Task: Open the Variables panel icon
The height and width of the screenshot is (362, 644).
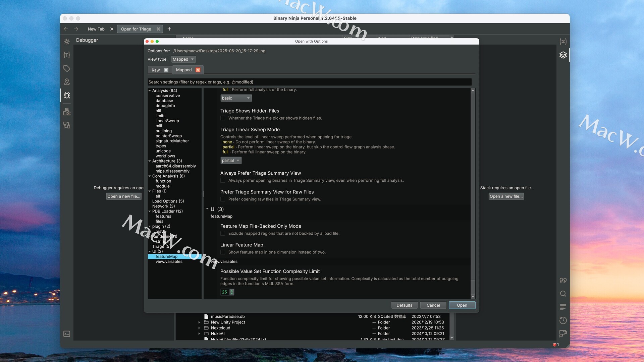Action: coord(563,42)
